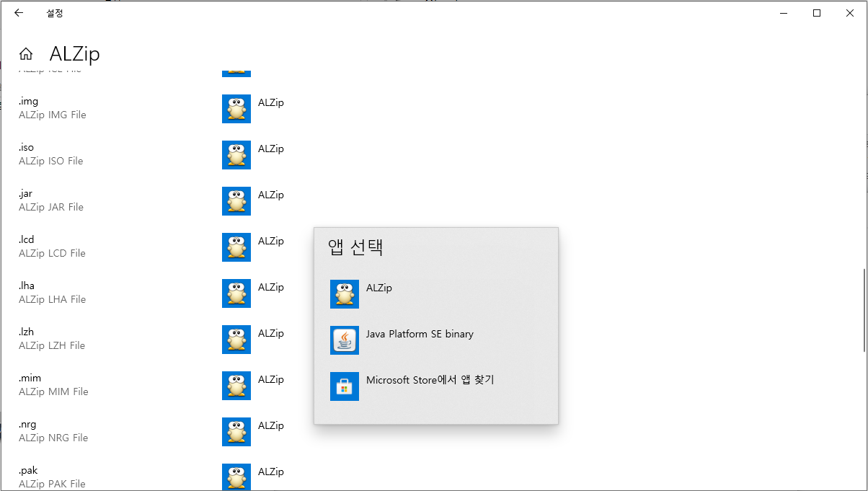Click ALZip icon for .lcd row

[x=236, y=247]
